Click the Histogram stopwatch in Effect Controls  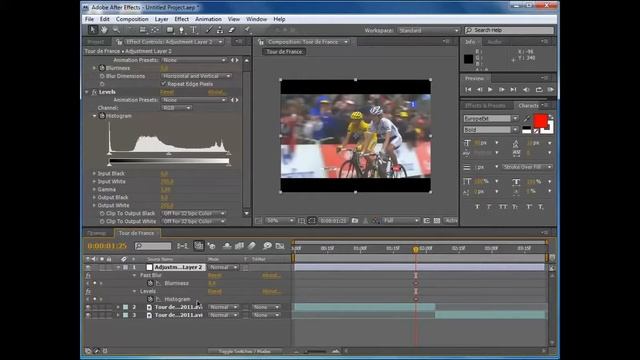pyautogui.click(x=102, y=116)
